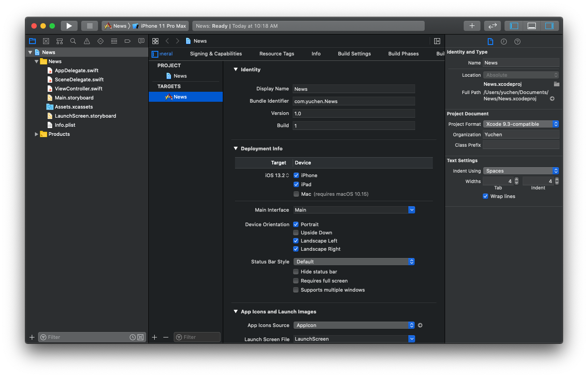Switch to Resource Tags tab
588x377 pixels.
[277, 54]
